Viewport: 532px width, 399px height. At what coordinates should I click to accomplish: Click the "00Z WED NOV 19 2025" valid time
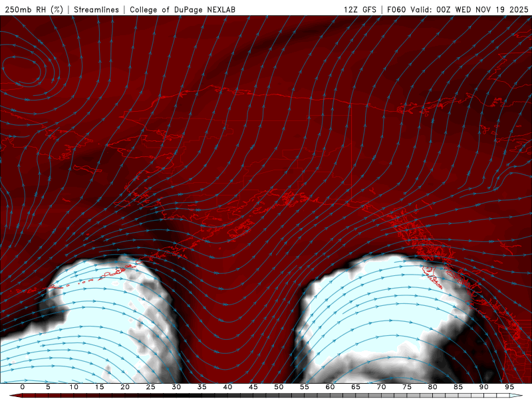(x=483, y=9)
